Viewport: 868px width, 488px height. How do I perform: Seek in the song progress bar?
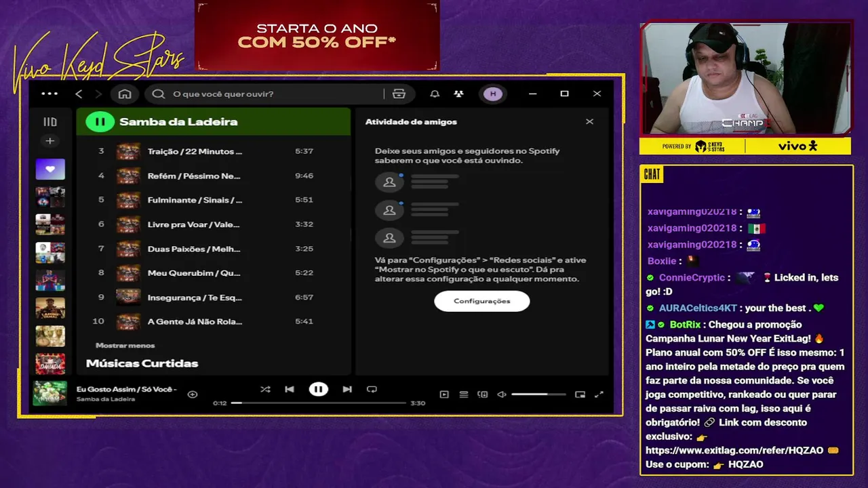[318, 403]
